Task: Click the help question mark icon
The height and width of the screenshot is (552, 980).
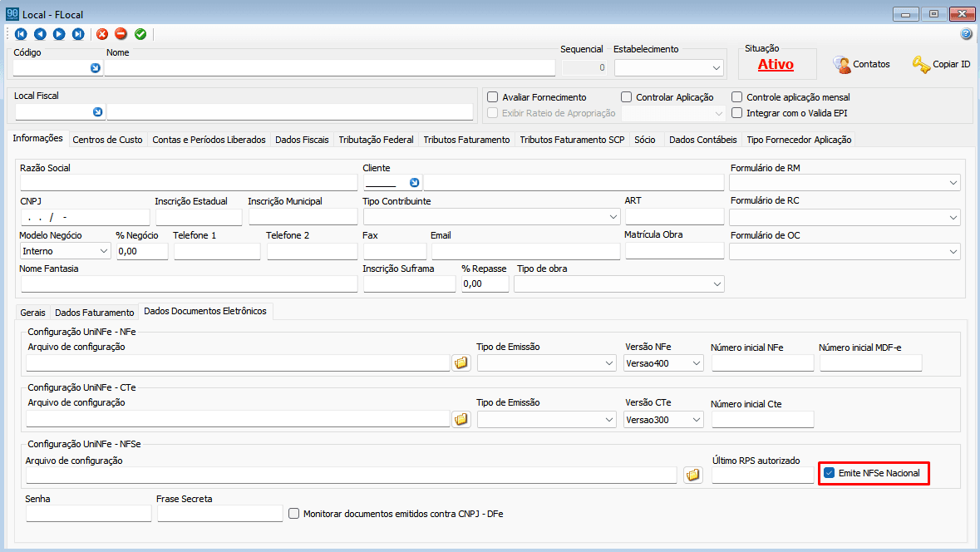Action: tap(966, 34)
